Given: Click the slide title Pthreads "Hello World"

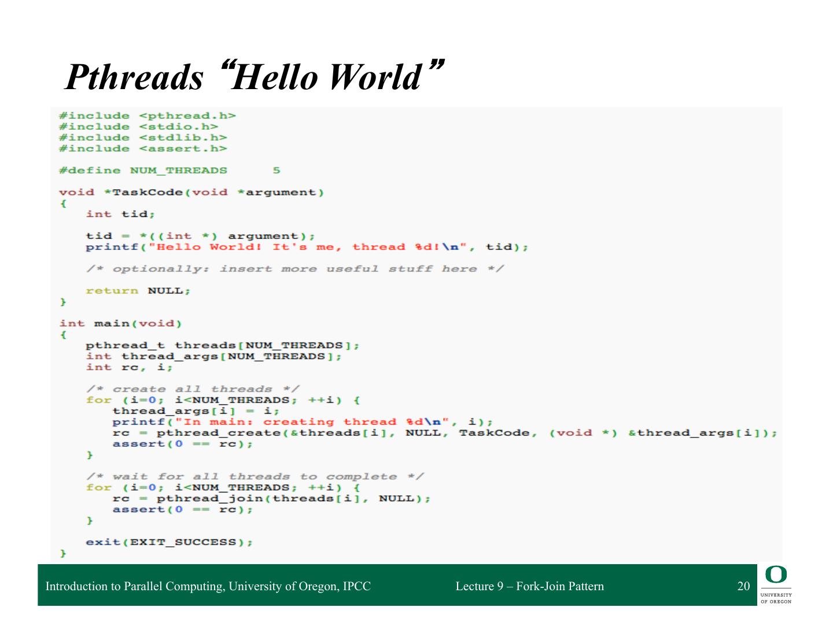Looking at the screenshot, I should (255, 76).
